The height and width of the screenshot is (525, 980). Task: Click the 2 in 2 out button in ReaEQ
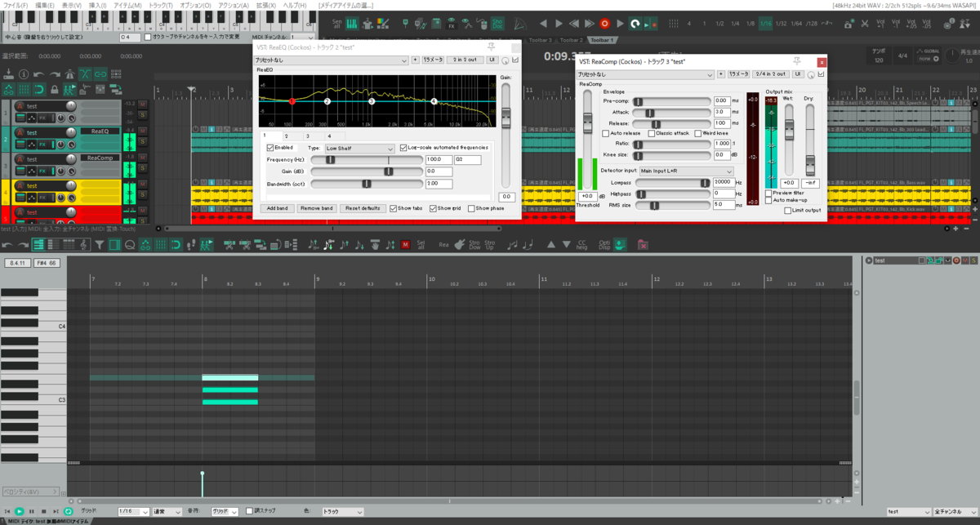[464, 60]
